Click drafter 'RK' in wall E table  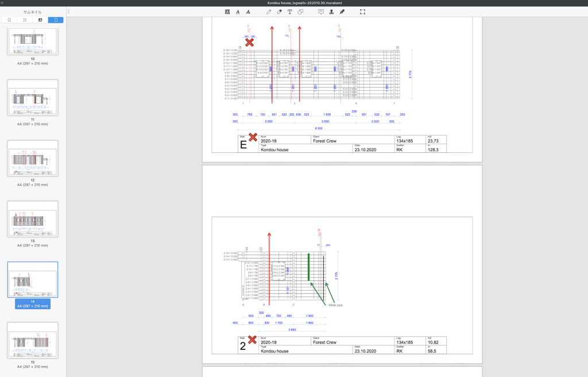(x=400, y=150)
